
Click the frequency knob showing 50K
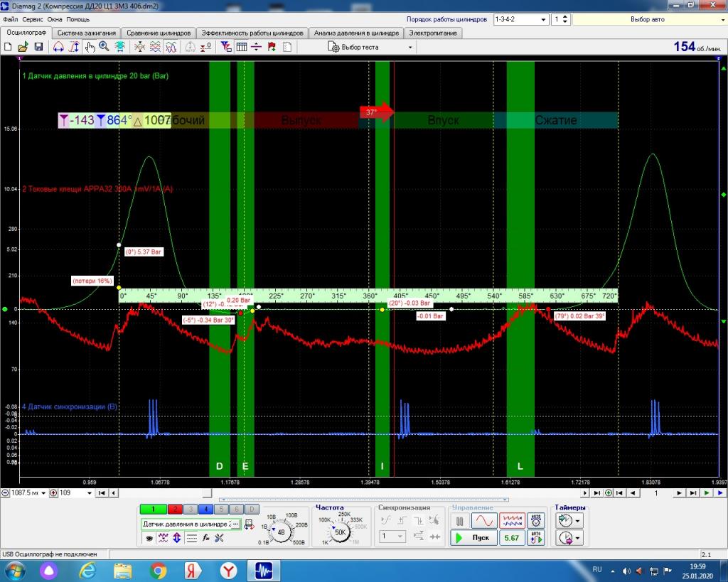tap(340, 532)
